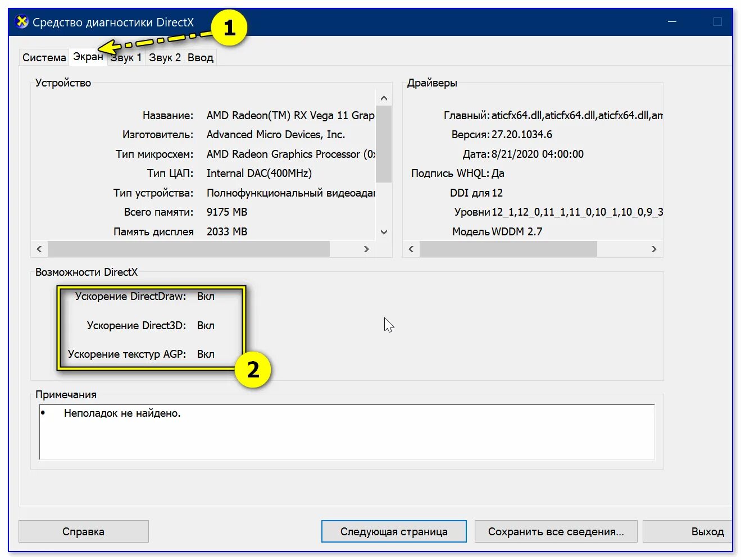Click the 'Всего памяти:' label
Image resolution: width=741 pixels, height=560 pixels.
click(158, 212)
